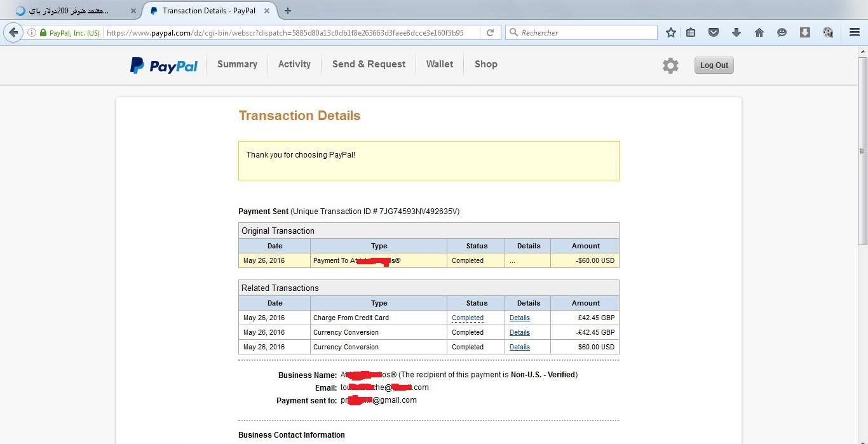Click the paypal.com URL address field
868x444 pixels.
point(285,33)
